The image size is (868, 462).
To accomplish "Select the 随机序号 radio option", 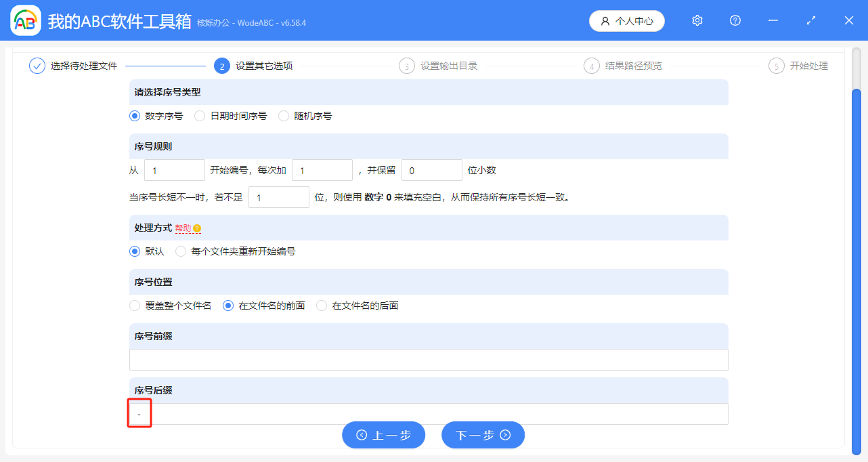I will (x=284, y=116).
